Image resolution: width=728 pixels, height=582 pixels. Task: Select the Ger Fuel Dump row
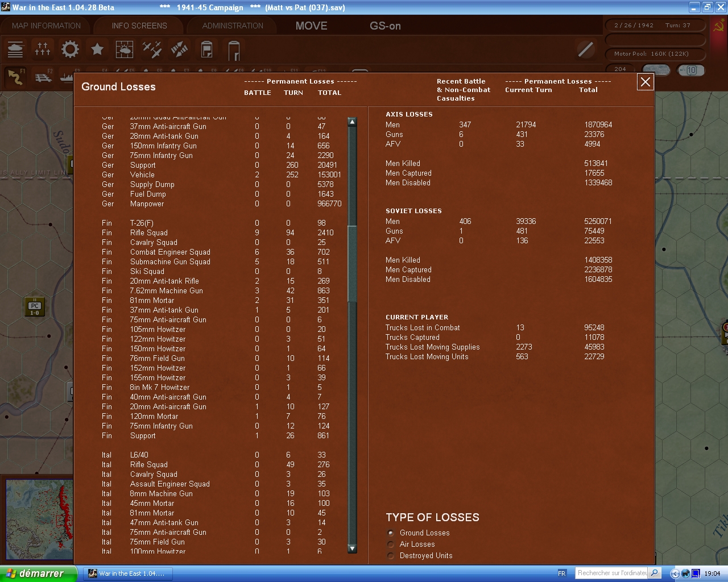tap(222, 194)
